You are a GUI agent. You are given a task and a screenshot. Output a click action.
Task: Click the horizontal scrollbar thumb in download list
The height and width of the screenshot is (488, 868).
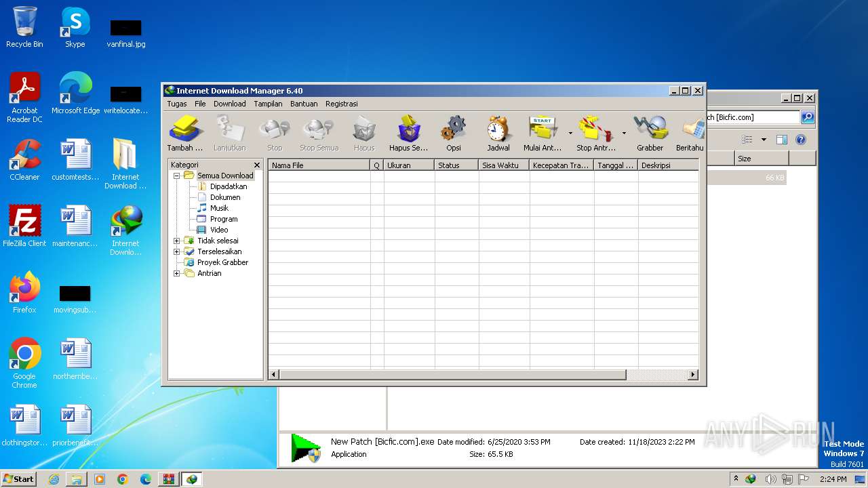click(452, 374)
